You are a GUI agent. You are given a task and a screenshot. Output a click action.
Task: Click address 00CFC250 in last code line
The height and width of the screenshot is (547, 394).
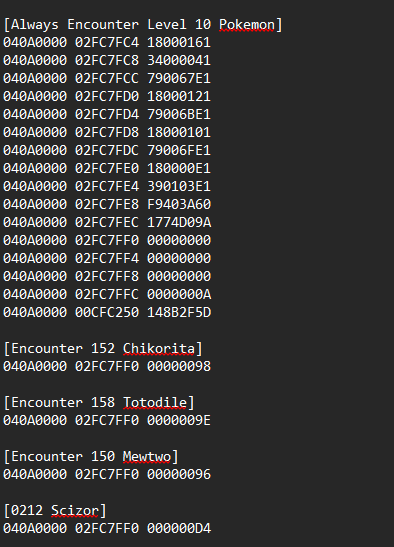tap(107, 313)
